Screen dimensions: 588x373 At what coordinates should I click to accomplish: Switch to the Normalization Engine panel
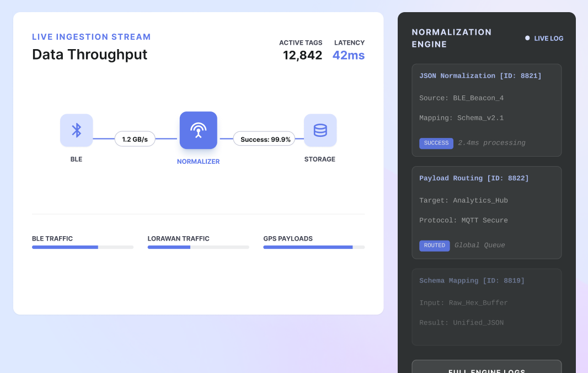[x=452, y=38]
